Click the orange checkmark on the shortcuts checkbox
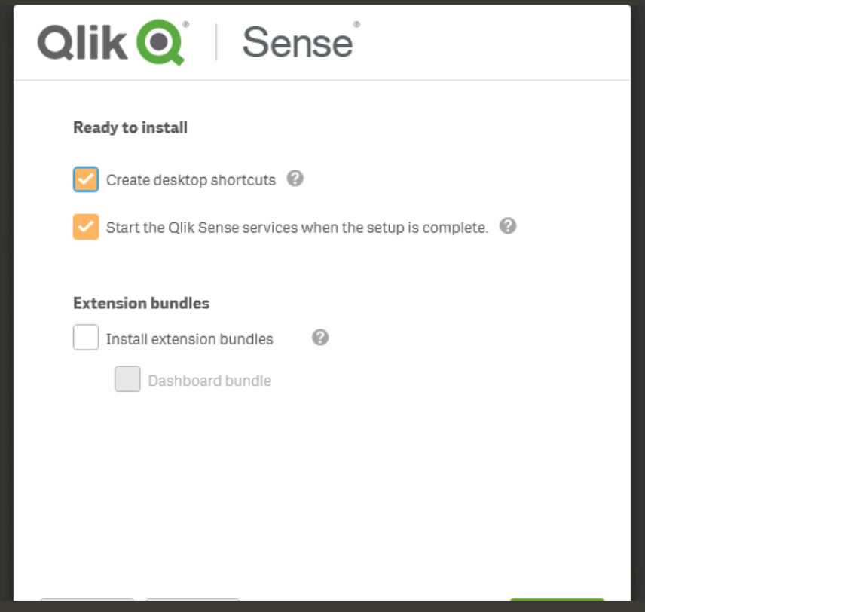This screenshot has height=612, width=868. (x=85, y=179)
